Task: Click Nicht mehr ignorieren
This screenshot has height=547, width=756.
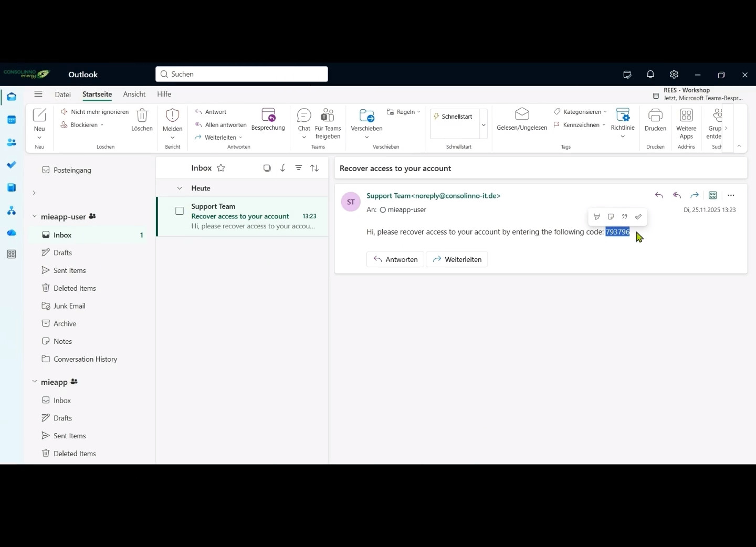Action: (x=95, y=112)
